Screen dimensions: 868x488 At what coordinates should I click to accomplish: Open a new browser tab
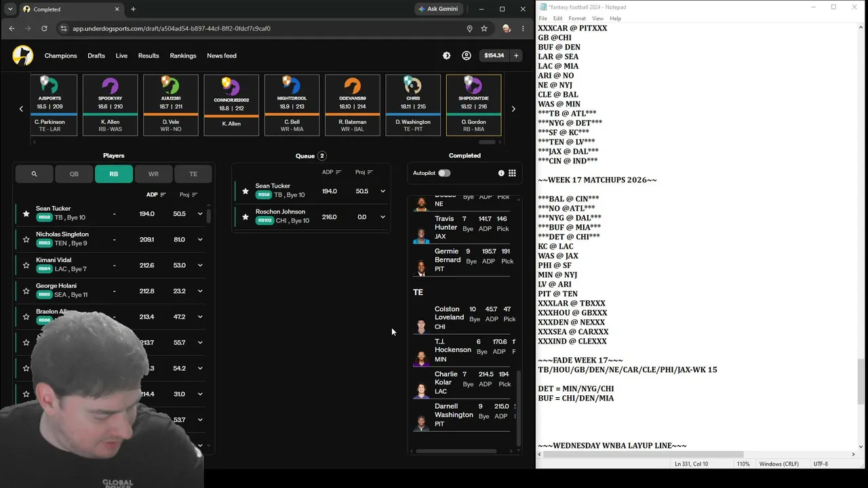[x=133, y=9]
